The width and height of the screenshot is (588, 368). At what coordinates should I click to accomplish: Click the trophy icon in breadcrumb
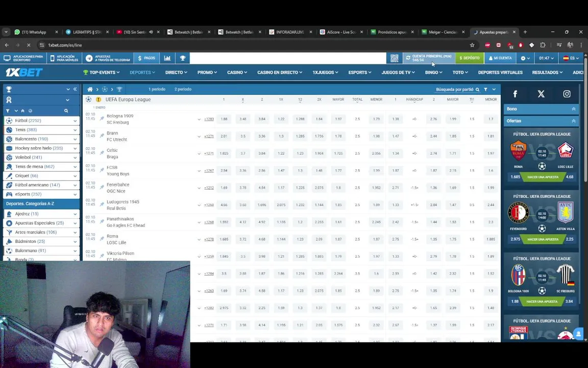click(x=119, y=89)
